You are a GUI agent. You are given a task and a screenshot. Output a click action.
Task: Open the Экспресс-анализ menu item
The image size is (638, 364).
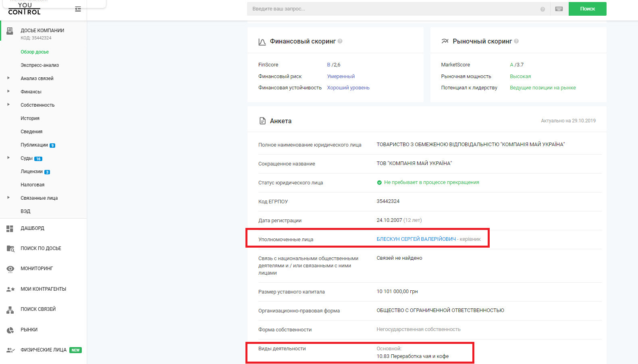click(x=39, y=65)
